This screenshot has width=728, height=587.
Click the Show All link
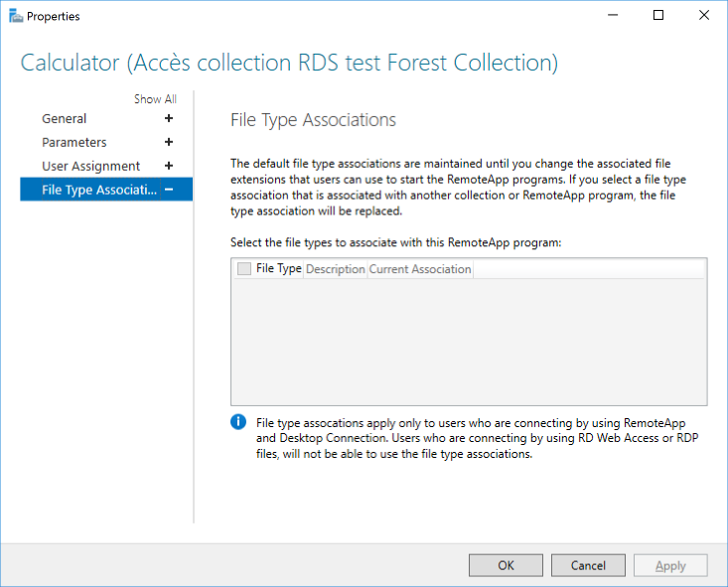155,99
